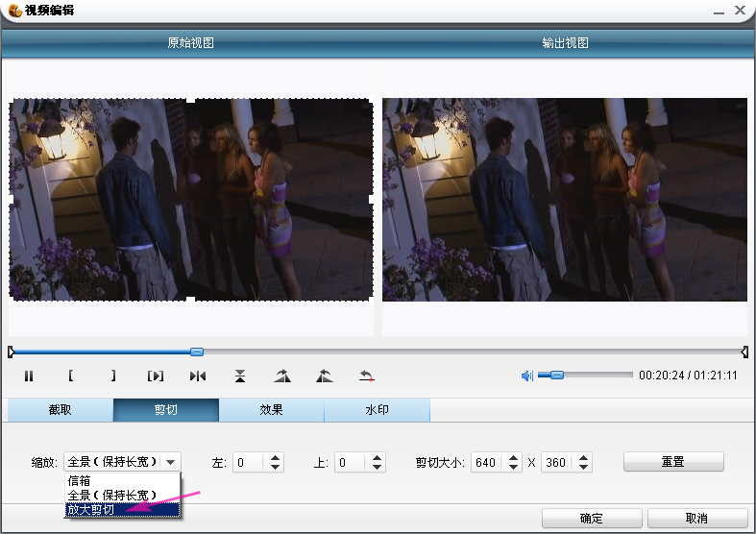Decrease the 左 offset value
The image size is (756, 534).
pyautogui.click(x=275, y=467)
